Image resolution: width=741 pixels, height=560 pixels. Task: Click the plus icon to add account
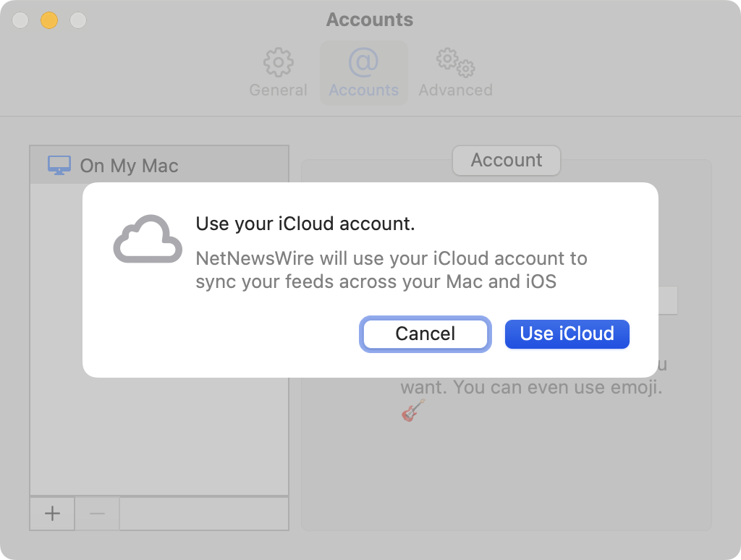[x=52, y=514]
